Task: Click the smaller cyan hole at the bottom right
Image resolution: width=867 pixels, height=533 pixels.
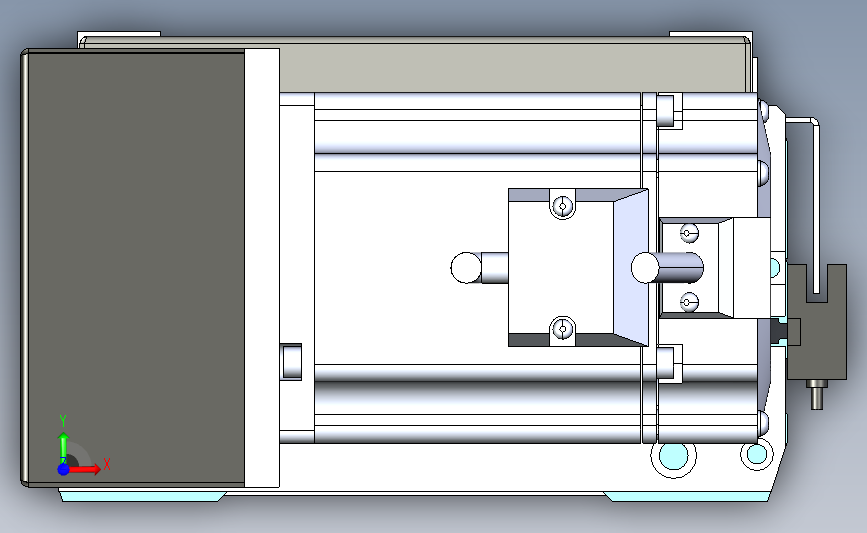Action: [756, 454]
